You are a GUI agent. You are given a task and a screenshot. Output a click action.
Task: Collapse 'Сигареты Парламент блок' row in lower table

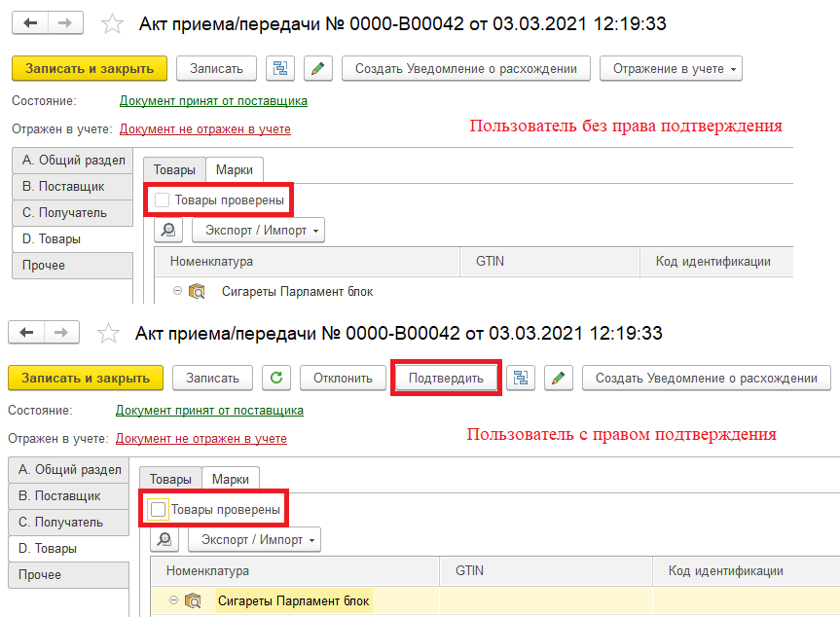(173, 600)
